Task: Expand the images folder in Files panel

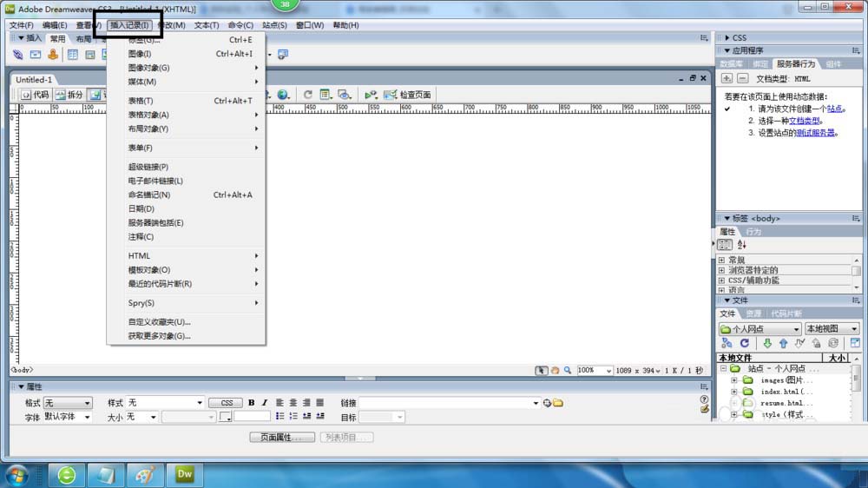Action: tap(734, 380)
